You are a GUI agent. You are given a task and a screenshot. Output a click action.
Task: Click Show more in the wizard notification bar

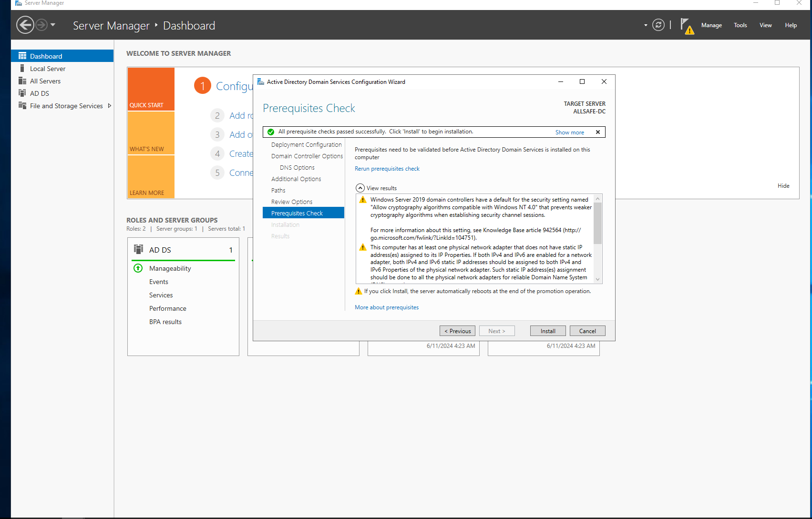coord(569,132)
